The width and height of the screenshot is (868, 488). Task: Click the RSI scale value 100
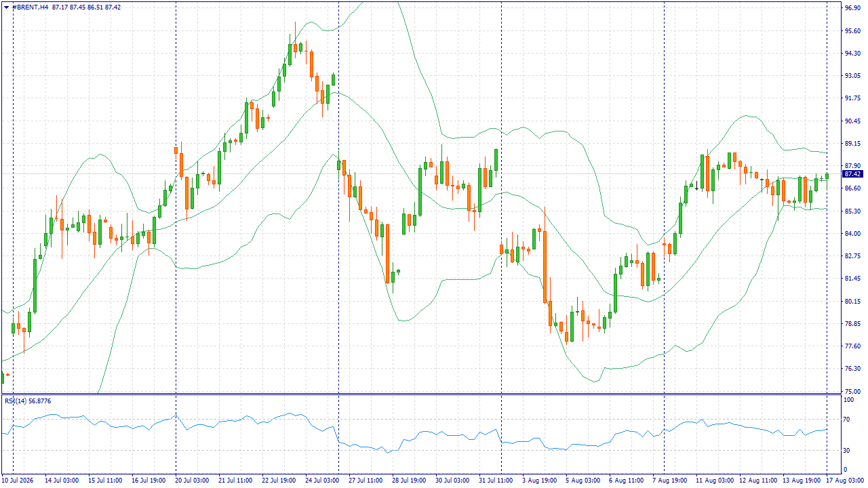click(848, 400)
